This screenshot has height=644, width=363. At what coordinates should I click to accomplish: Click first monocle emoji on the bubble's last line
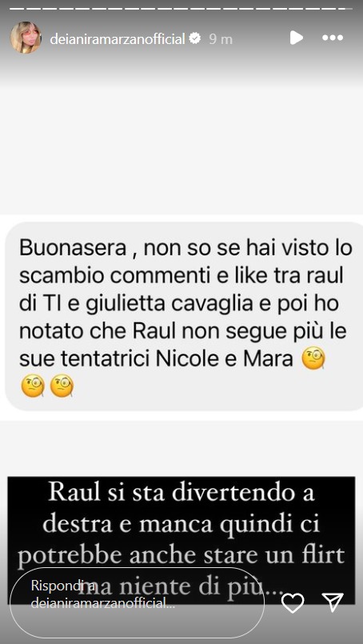pos(33,386)
